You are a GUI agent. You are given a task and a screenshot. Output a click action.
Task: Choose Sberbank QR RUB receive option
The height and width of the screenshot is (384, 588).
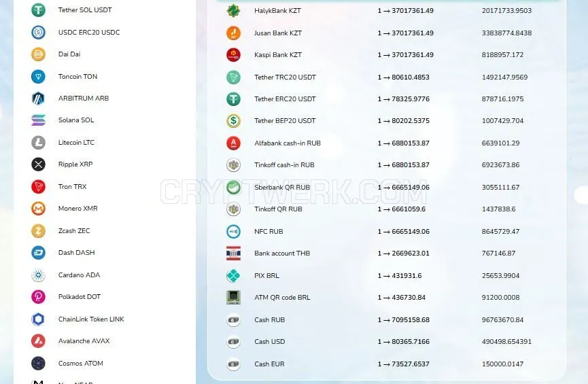click(282, 187)
